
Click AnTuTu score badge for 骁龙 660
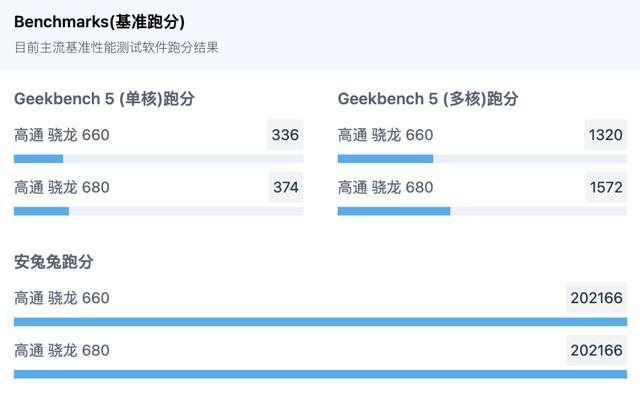tap(596, 298)
